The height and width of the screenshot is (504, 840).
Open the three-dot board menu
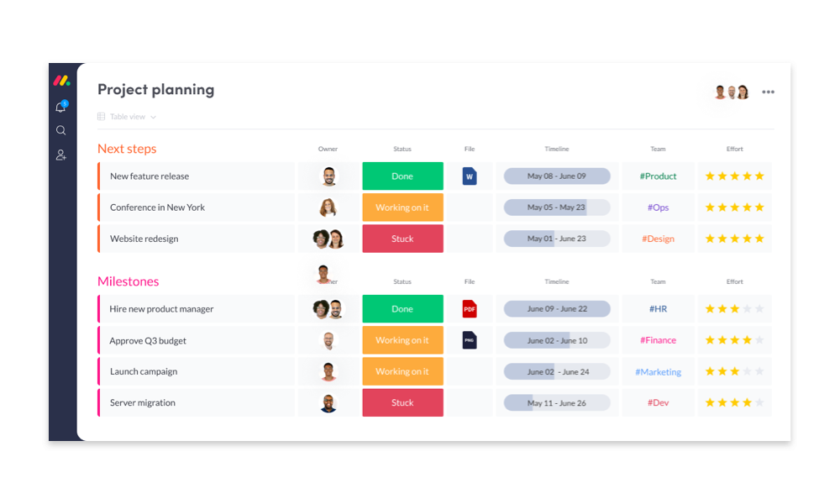[x=769, y=92]
